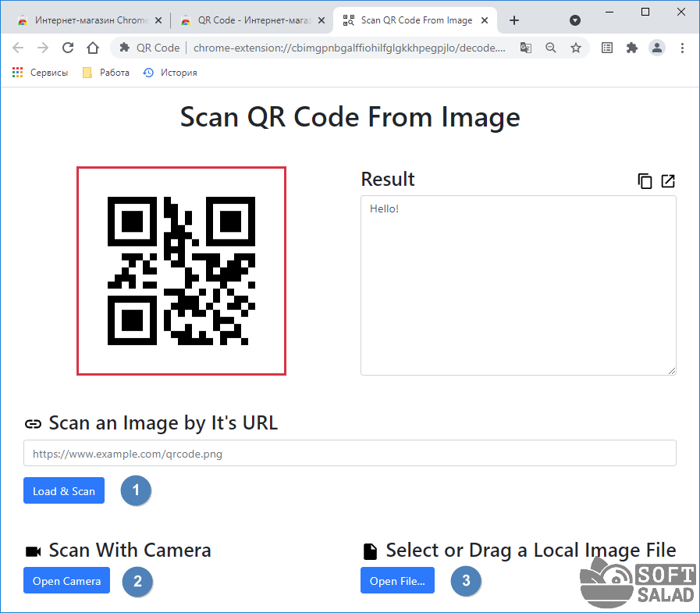Open the reading list icon
This screenshot has width=700, height=613.
point(607,48)
